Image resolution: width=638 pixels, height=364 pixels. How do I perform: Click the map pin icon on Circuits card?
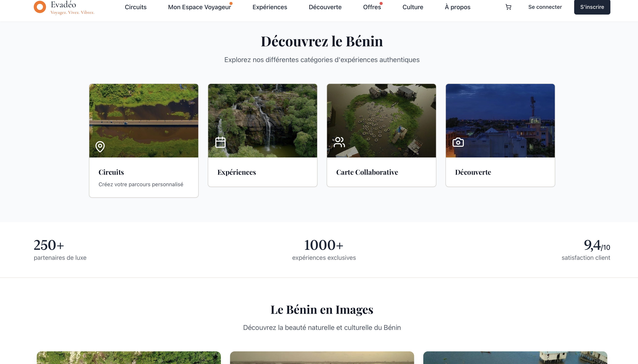click(x=100, y=147)
